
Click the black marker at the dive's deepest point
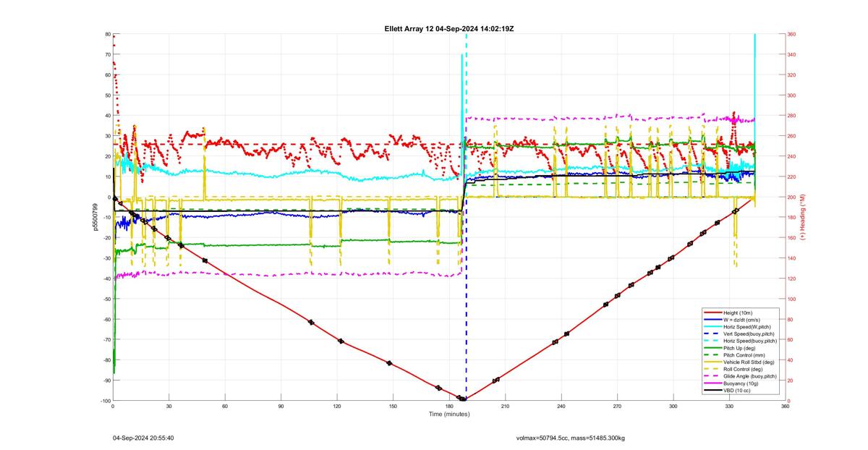tap(463, 399)
